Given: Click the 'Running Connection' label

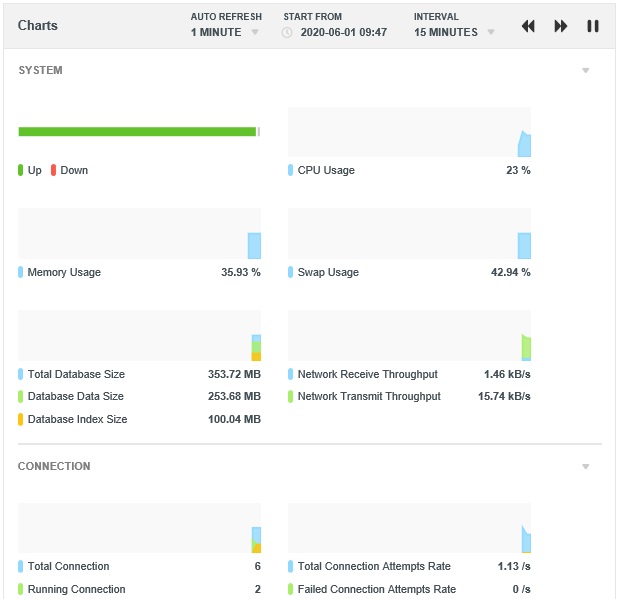Looking at the screenshot, I should point(76,589).
